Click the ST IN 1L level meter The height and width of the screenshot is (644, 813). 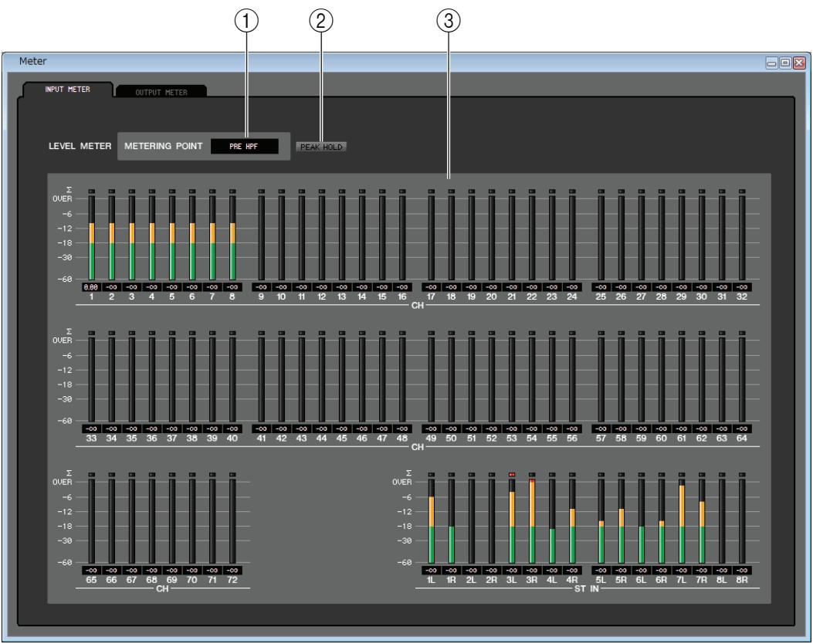click(x=432, y=521)
